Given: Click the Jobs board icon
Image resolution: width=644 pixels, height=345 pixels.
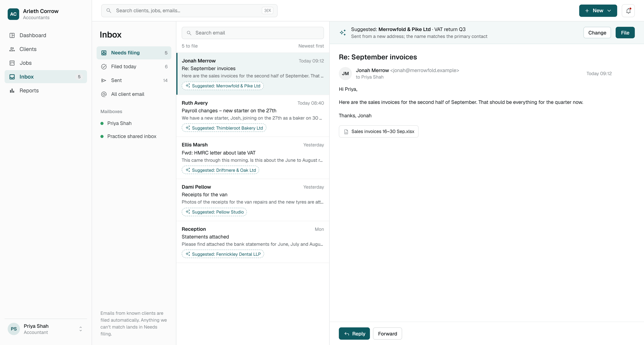Looking at the screenshot, I should [x=12, y=63].
